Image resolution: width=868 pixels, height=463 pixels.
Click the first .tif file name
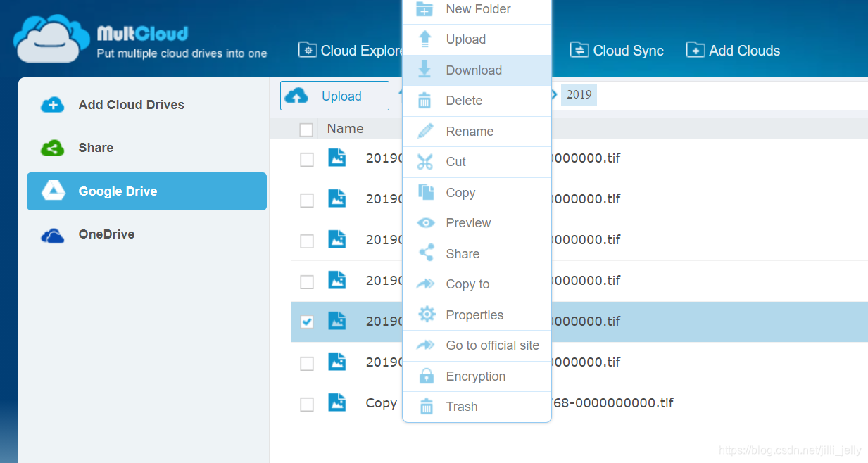pyautogui.click(x=493, y=158)
